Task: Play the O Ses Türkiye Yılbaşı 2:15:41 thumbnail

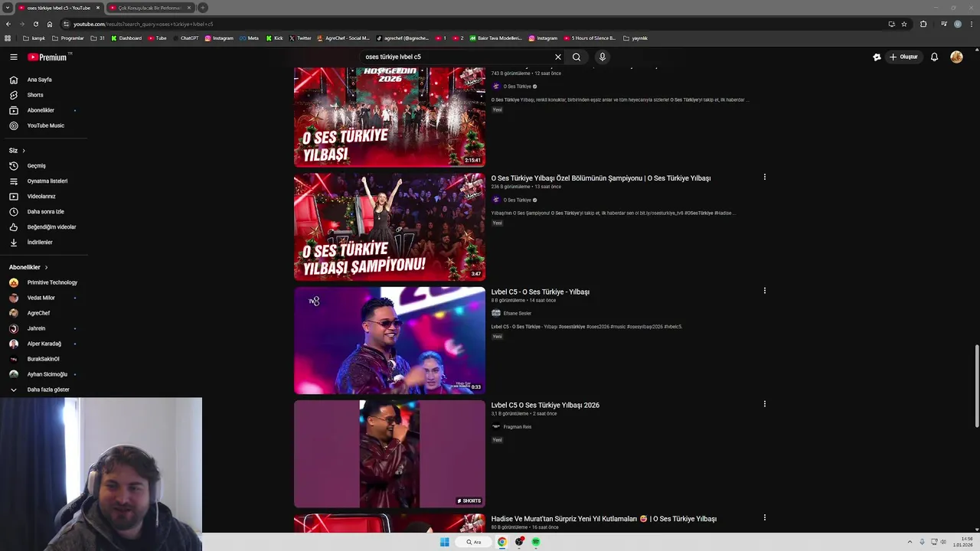Action: click(390, 117)
